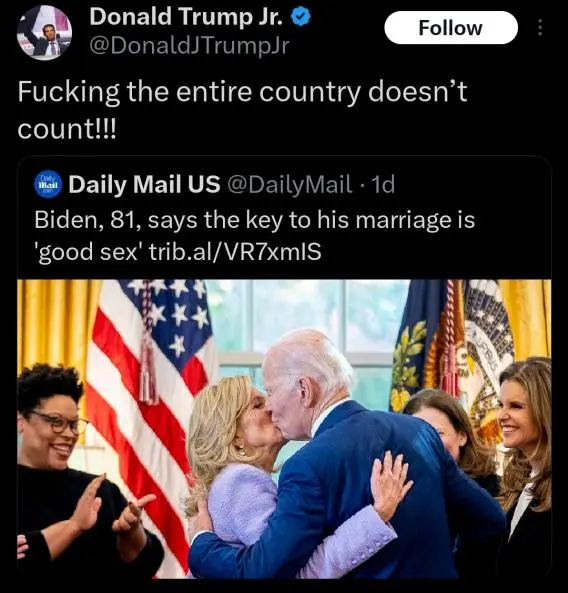Open quoted post headline about Biden's marriage
The height and width of the screenshot is (593, 568).
point(254,236)
